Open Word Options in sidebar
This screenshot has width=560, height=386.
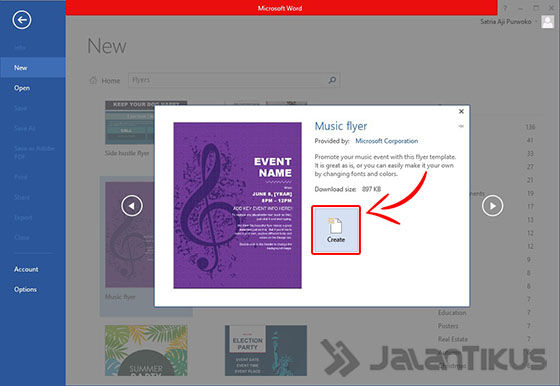click(33, 289)
